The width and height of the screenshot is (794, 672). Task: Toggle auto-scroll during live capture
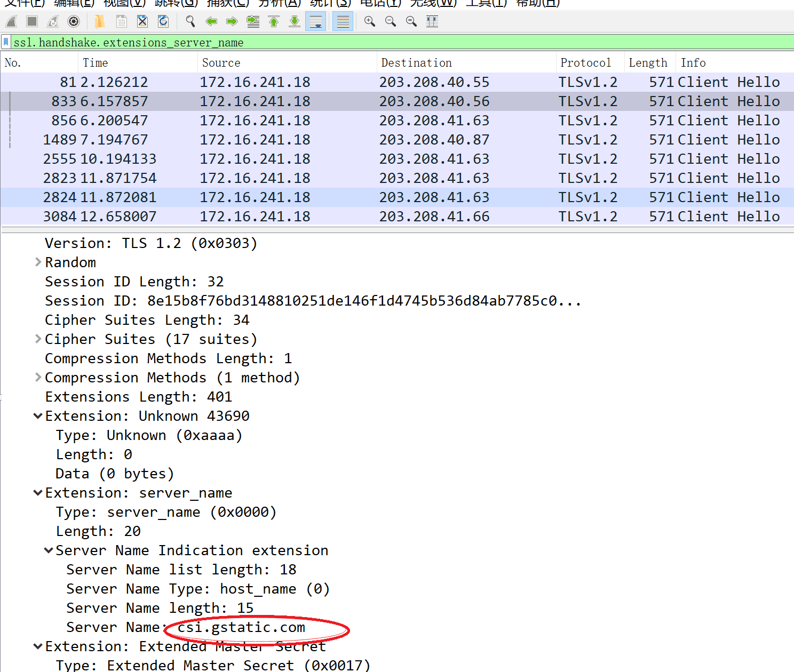(x=316, y=21)
